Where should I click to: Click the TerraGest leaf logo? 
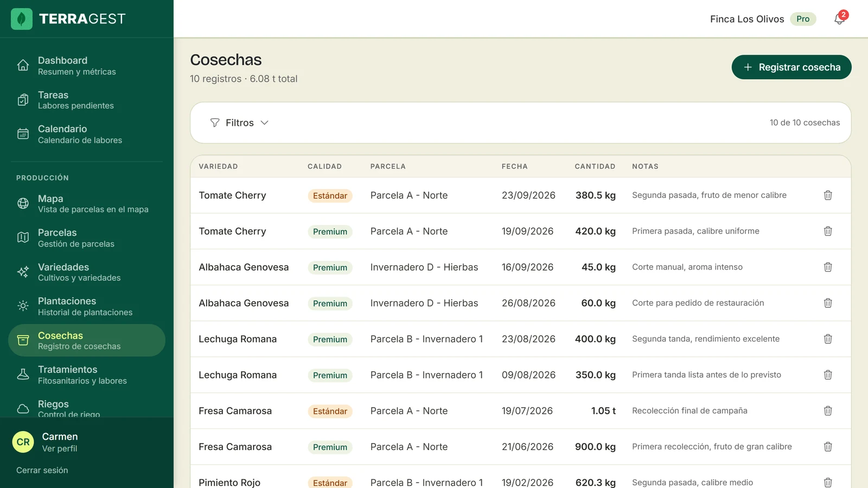point(22,19)
